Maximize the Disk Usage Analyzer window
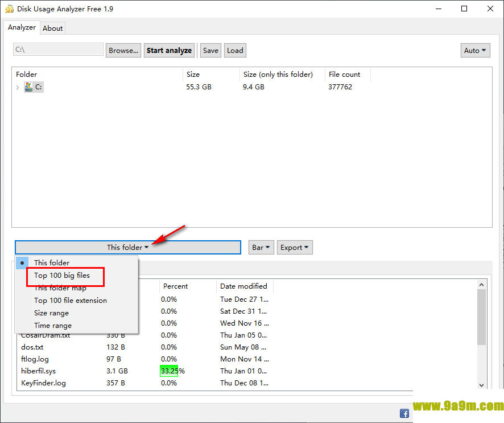This screenshot has height=423, width=504. pos(464,9)
